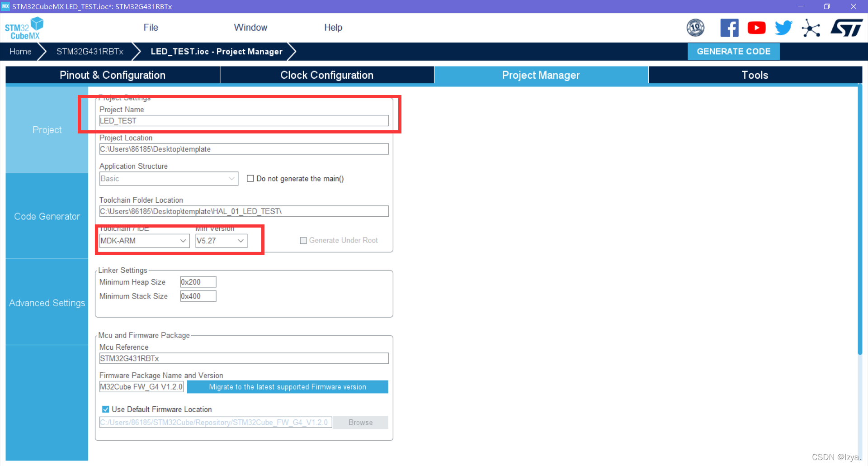Click the Toolchain Folder Location field
Viewport: 868px width, 466px height.
pos(244,211)
